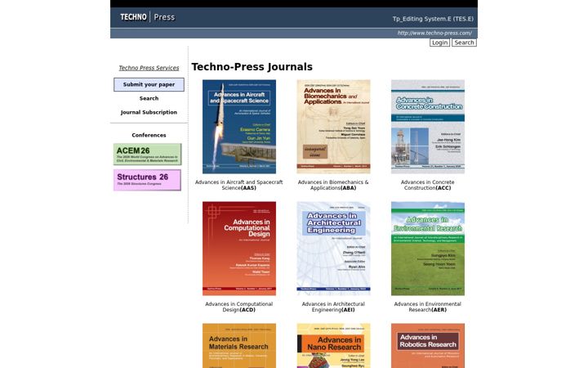Image resolution: width=588 pixels, height=368 pixels.
Task: Open Advances in Computational Design cover
Action: point(239,249)
